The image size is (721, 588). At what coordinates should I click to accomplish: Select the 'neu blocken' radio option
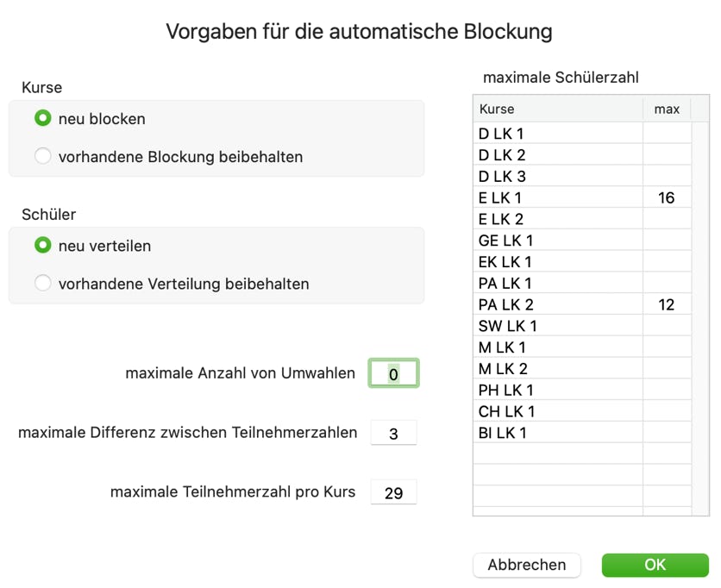(x=43, y=119)
